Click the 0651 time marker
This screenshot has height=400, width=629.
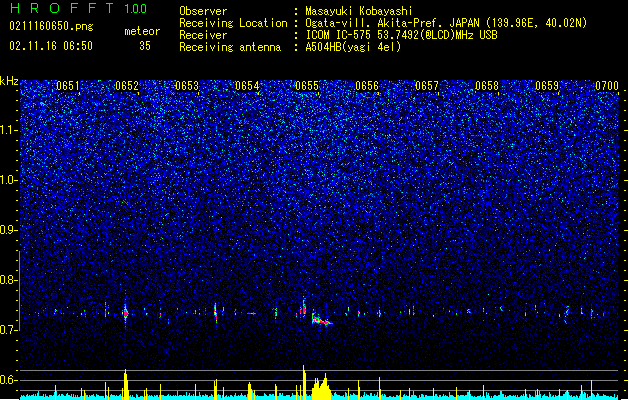tap(68, 86)
